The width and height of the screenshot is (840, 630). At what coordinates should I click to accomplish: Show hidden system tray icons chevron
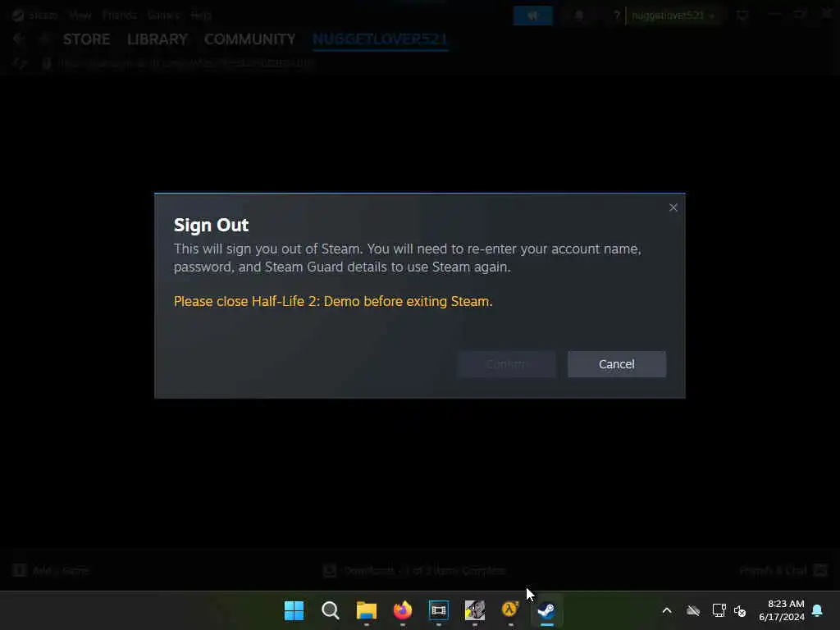[667, 610]
